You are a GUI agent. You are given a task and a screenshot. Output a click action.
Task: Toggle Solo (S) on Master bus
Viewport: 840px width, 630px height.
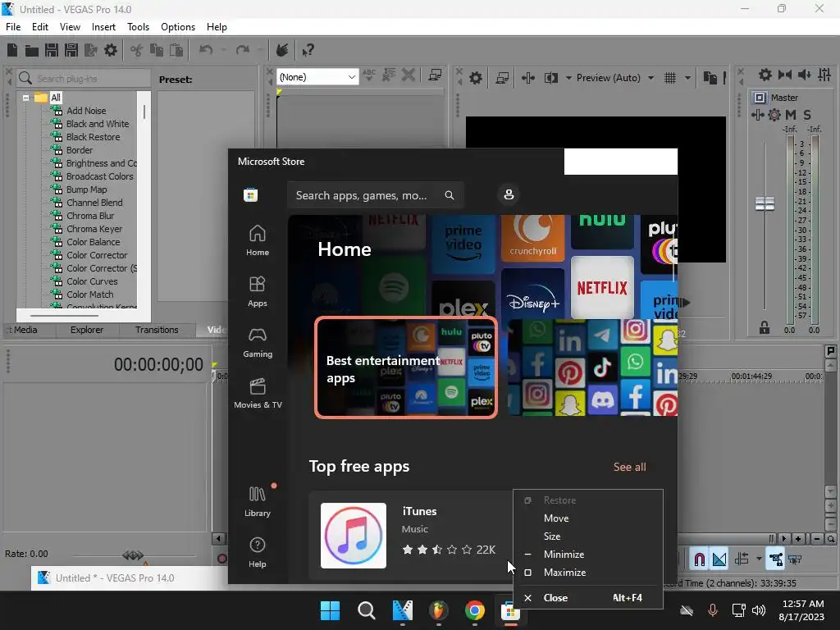pyautogui.click(x=807, y=115)
